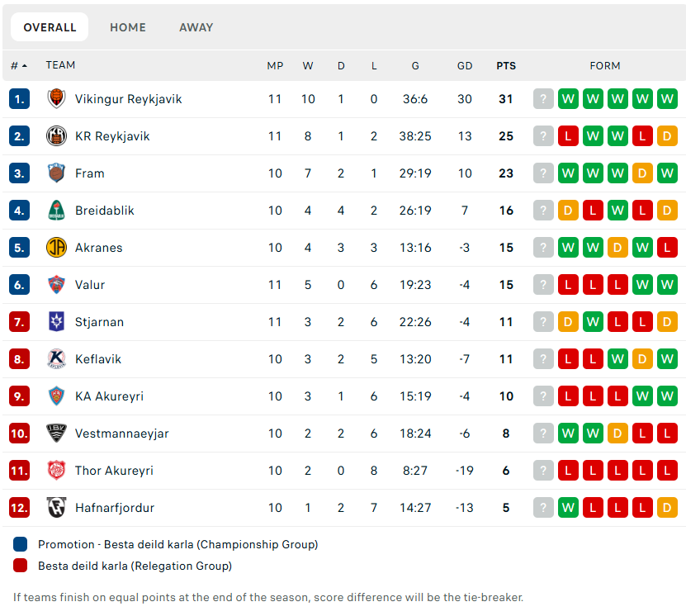
Task: Select the Akranes yellow club logo
Action: [x=56, y=248]
